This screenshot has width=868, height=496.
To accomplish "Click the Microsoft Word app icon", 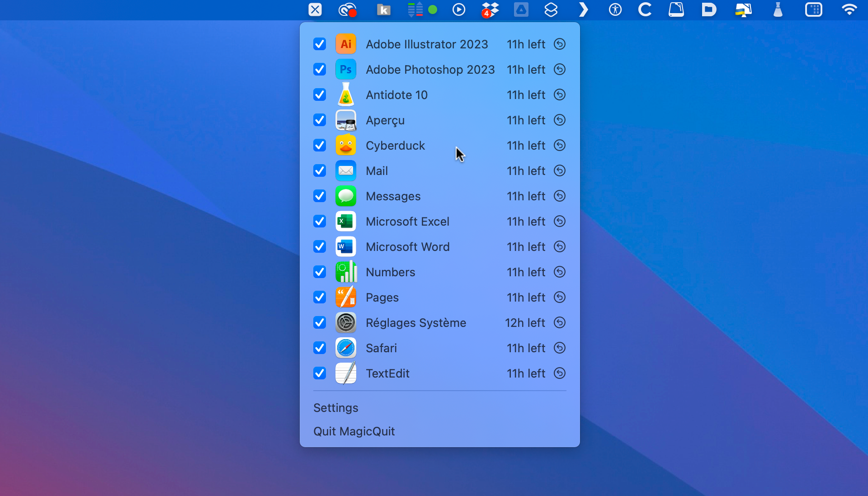I will click(345, 246).
